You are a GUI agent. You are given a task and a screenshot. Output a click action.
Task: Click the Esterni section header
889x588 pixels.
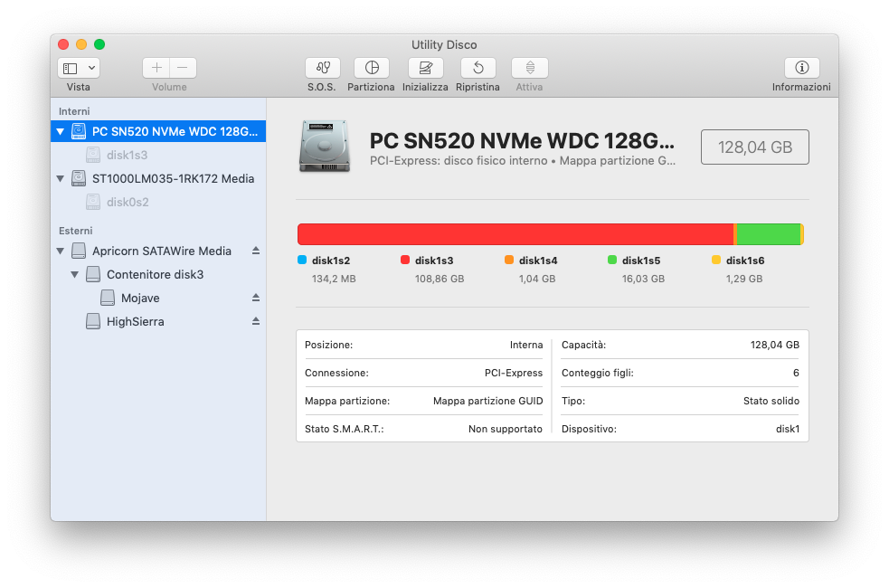click(x=75, y=231)
